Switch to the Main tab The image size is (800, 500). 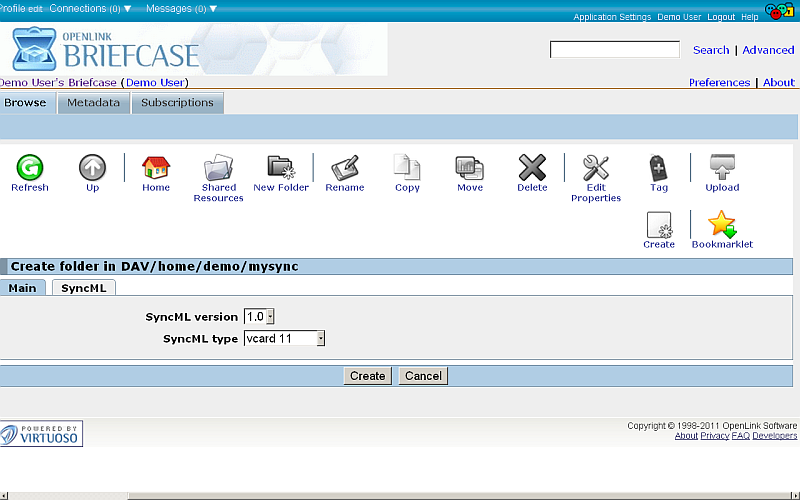coord(22,288)
